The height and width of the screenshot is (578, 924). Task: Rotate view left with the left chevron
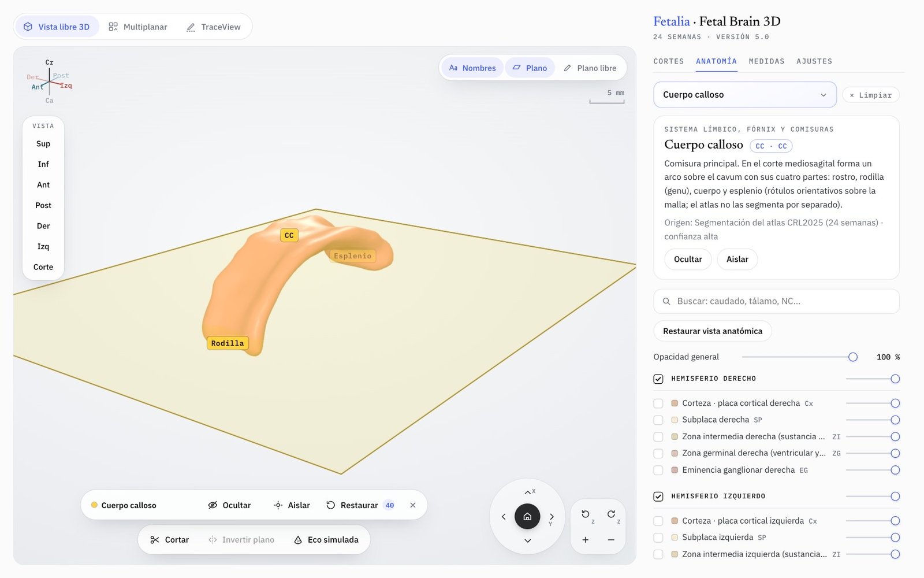(504, 517)
